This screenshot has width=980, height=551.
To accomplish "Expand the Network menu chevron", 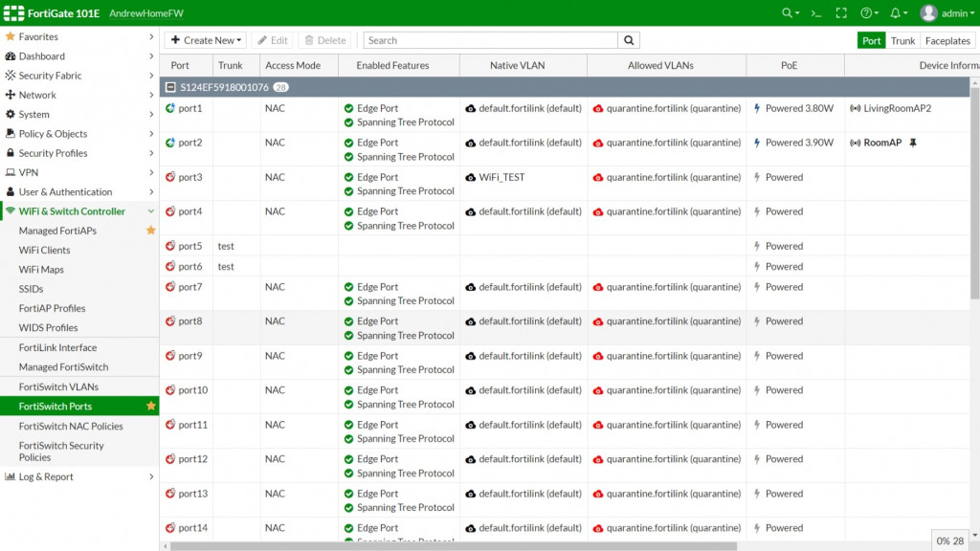I will 151,95.
